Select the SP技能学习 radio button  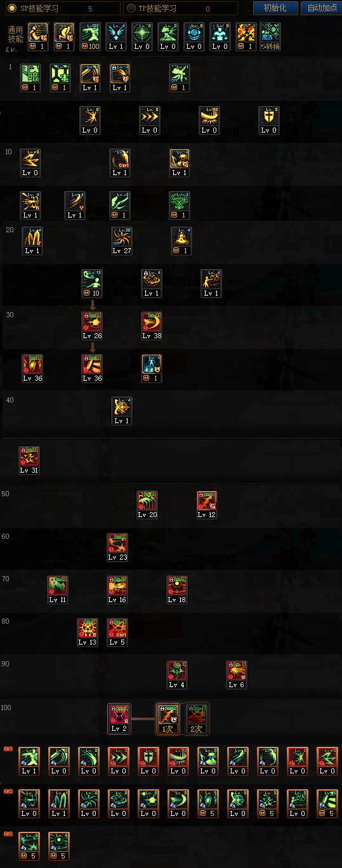coord(11,8)
